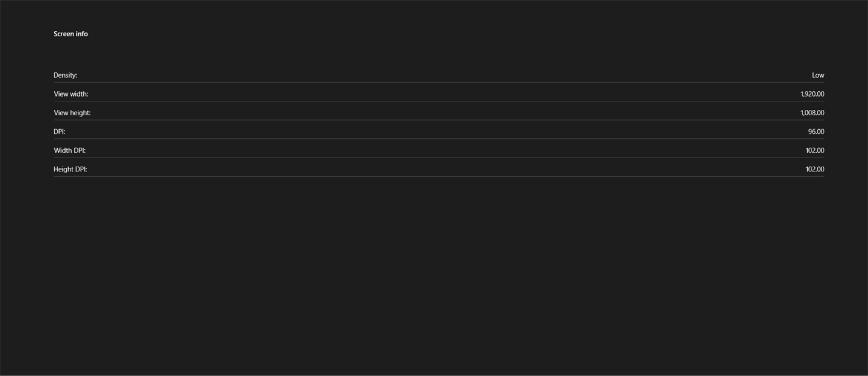Image resolution: width=868 pixels, height=376 pixels.
Task: Click the divider line under View width row
Action: [439, 101]
